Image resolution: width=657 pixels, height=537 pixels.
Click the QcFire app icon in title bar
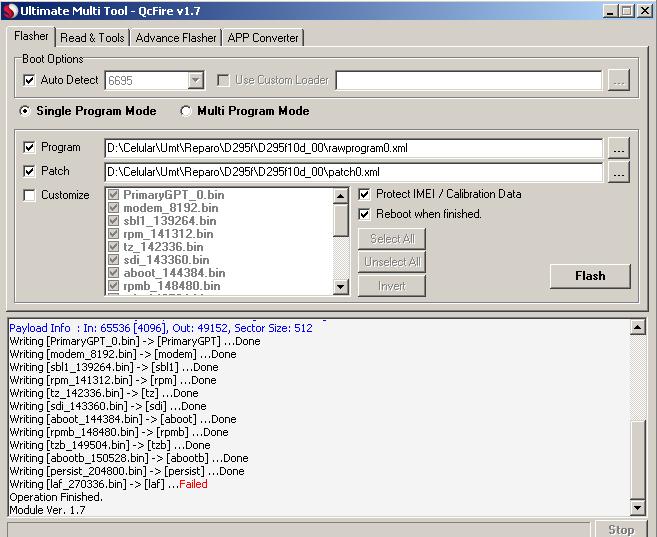[x=10, y=10]
